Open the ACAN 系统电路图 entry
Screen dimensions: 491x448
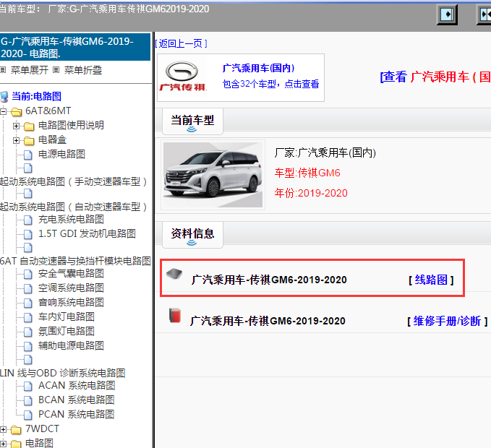[x=77, y=385]
